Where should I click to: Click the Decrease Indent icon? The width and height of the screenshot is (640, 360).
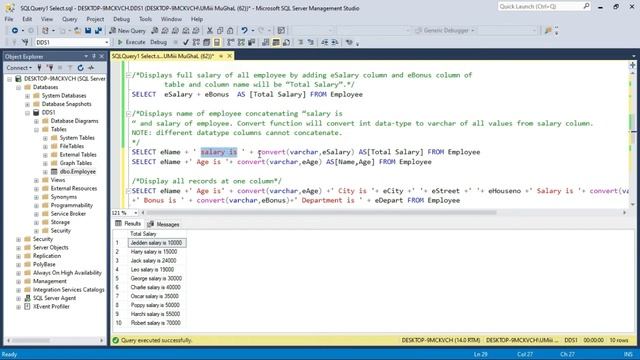click(325, 42)
